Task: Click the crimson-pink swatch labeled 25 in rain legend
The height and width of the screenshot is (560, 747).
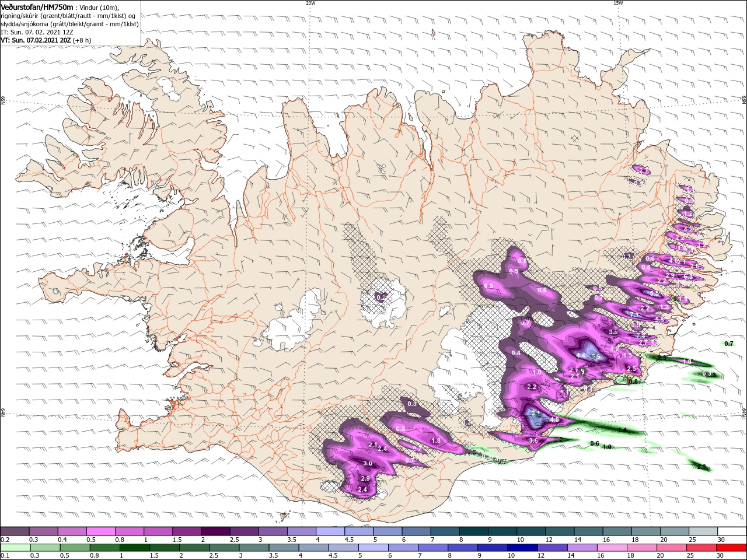Action: pos(701,548)
